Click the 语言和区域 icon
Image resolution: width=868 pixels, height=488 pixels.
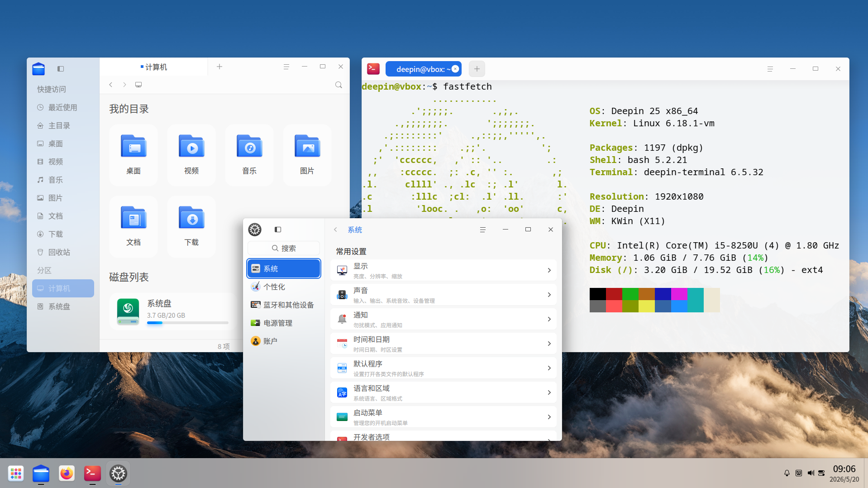click(x=342, y=392)
